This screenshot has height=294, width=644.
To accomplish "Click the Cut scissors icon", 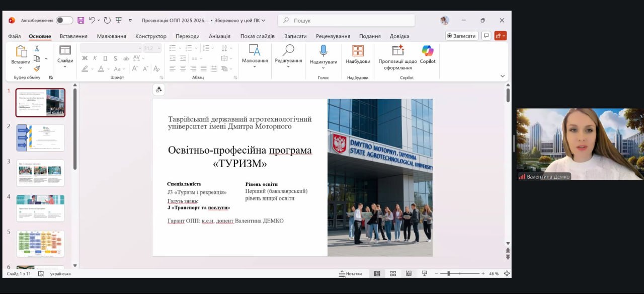I will (37, 49).
